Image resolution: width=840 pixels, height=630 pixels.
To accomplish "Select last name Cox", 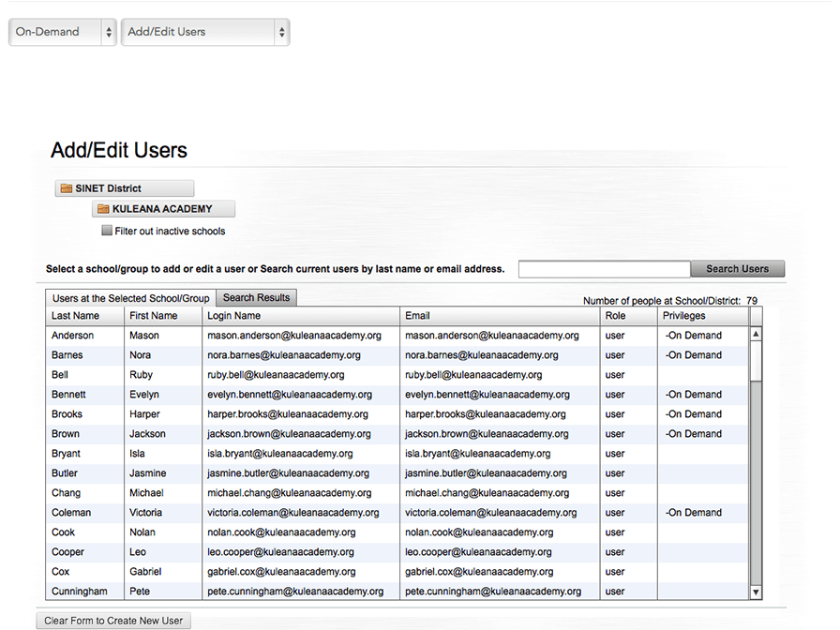I will (61, 572).
